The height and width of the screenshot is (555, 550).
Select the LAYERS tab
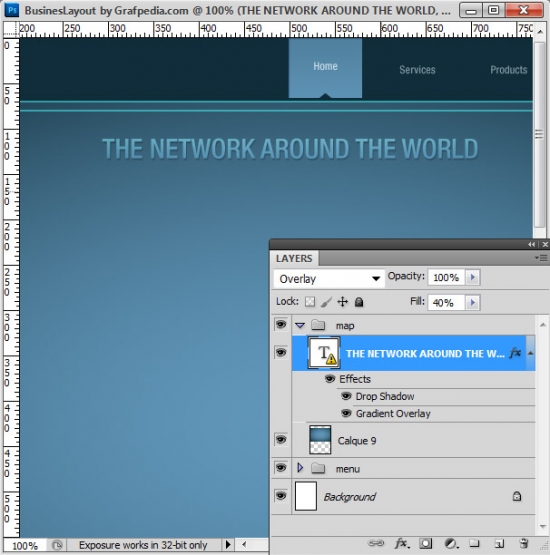(x=294, y=258)
